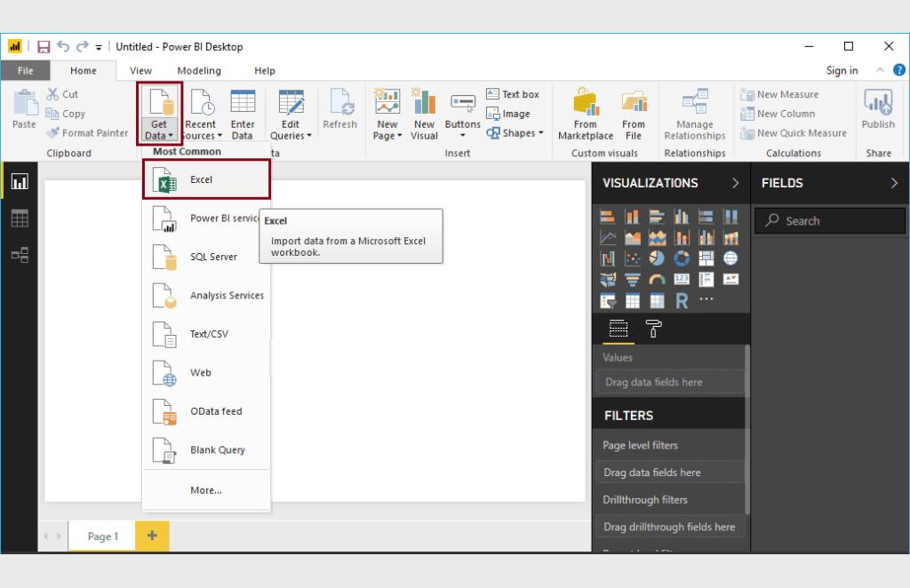Collapse the Fields pane

click(894, 183)
